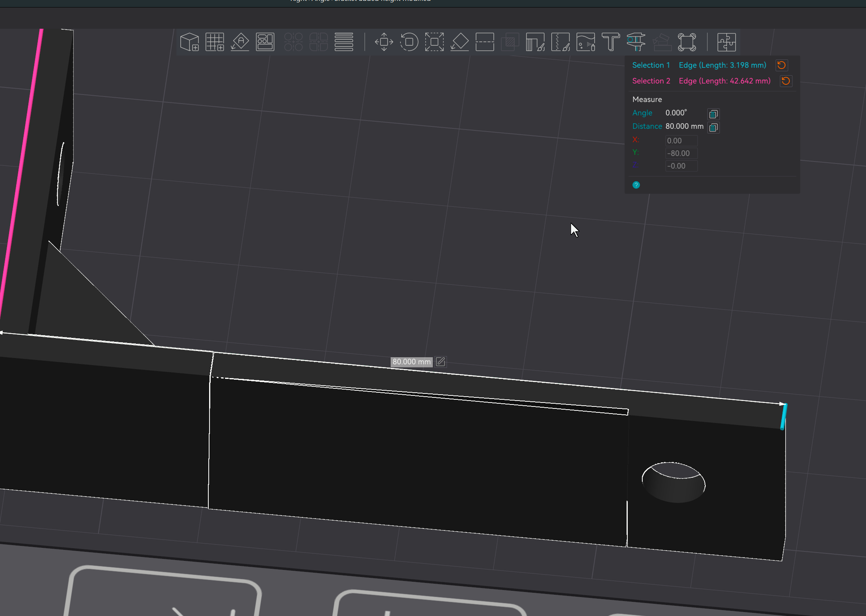The height and width of the screenshot is (616, 866).
Task: Click the Arrange all objects icon
Action: (x=265, y=42)
